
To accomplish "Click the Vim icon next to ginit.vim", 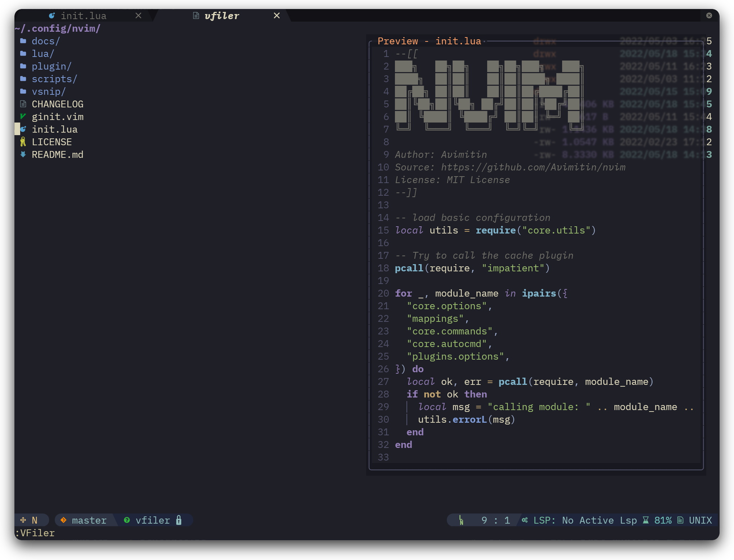I will tap(23, 116).
